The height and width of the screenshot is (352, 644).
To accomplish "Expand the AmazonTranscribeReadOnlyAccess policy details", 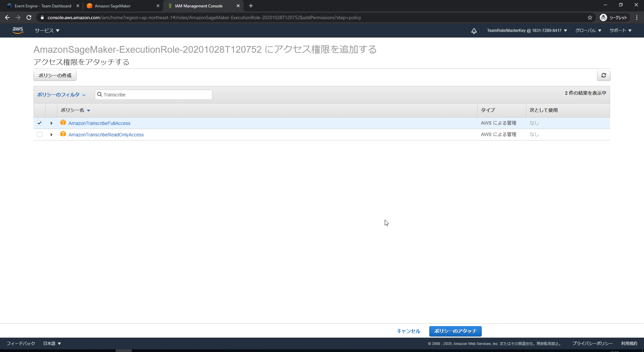I will click(x=51, y=135).
